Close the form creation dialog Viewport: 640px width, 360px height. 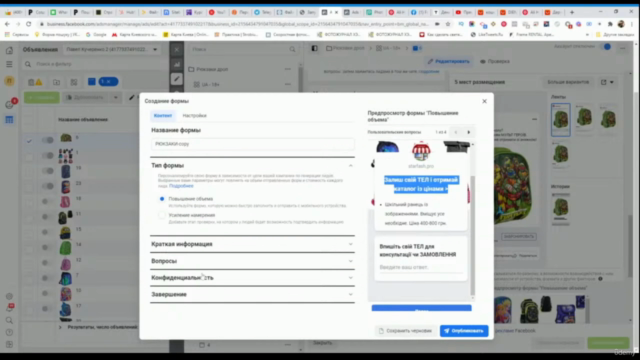(484, 101)
